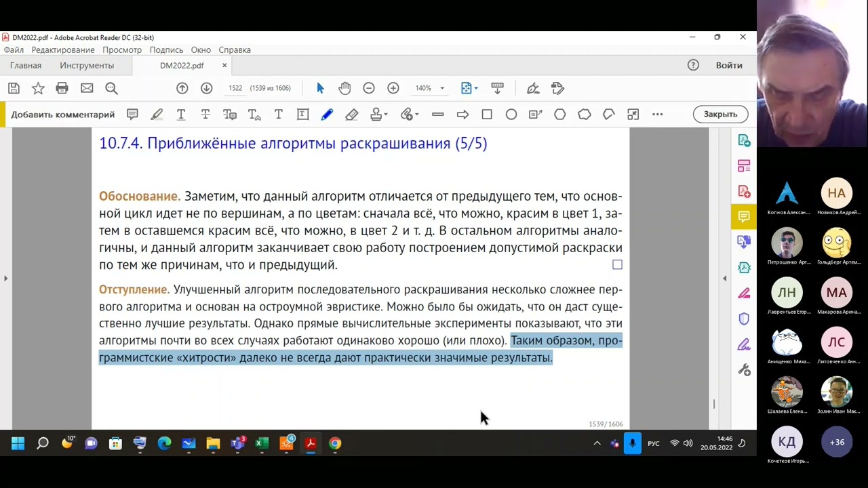Click the vertical scrollbar thumb of document

coord(713,404)
